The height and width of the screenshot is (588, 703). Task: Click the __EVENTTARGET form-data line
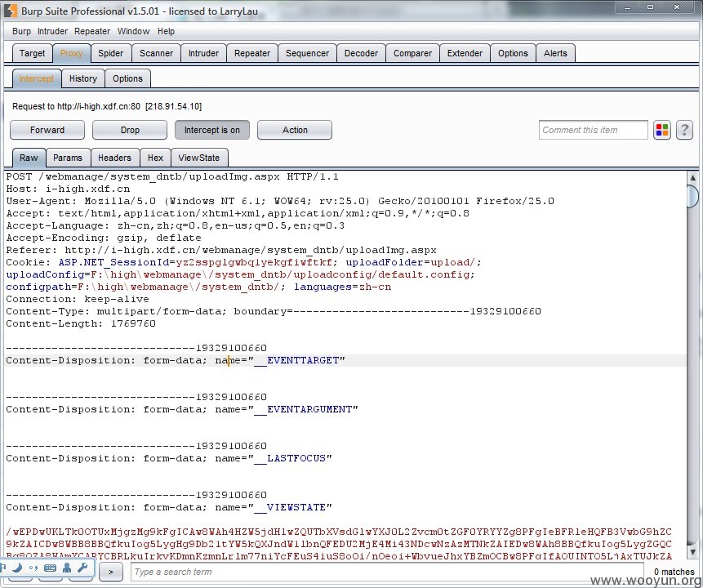[176, 361]
